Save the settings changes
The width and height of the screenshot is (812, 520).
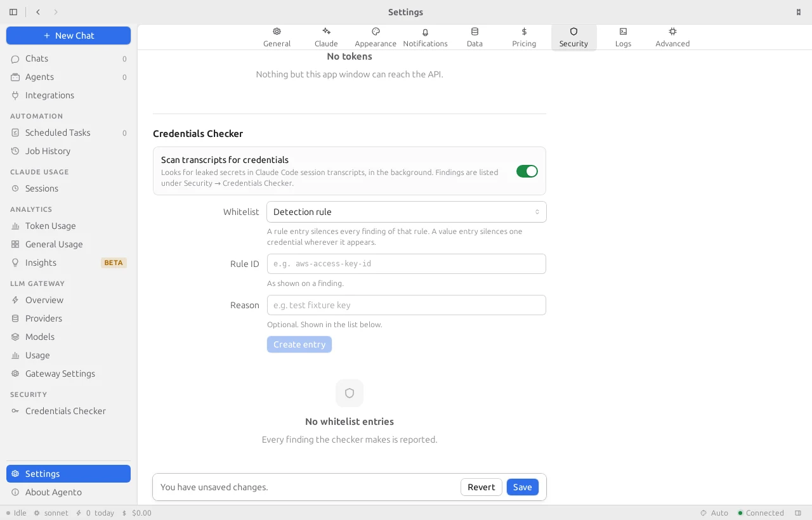click(522, 487)
